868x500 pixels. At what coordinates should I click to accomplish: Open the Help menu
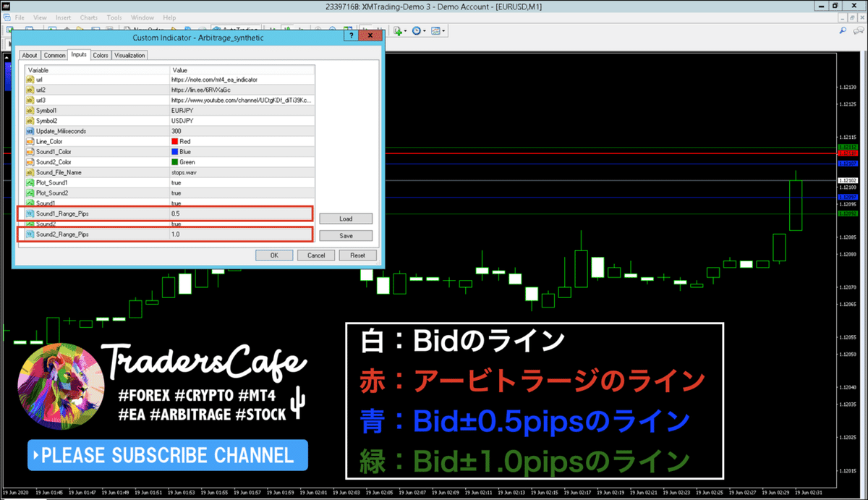click(x=169, y=17)
